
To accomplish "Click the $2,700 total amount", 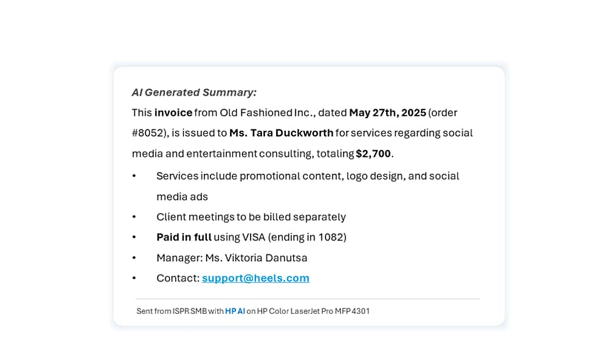I will (x=373, y=154).
